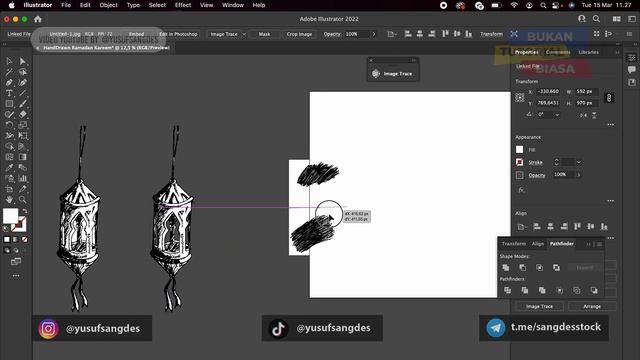Swap fill and stroke colors
The image size is (640, 360).
(25, 211)
